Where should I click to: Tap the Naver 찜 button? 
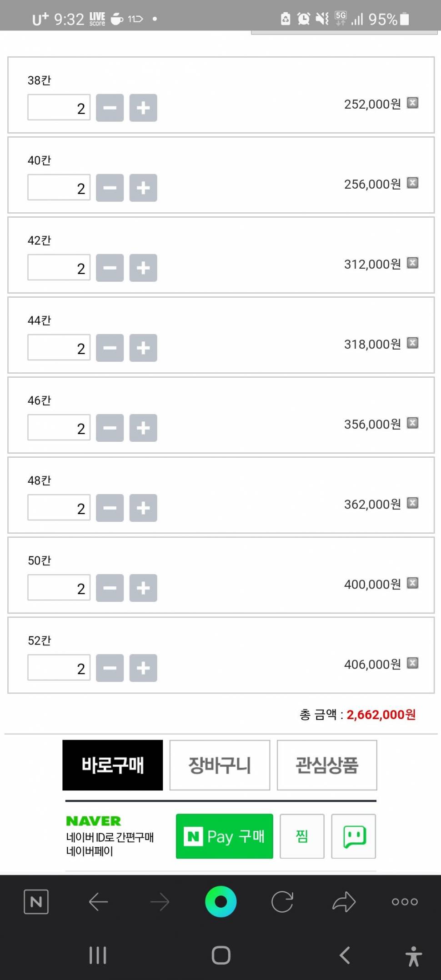click(x=302, y=836)
